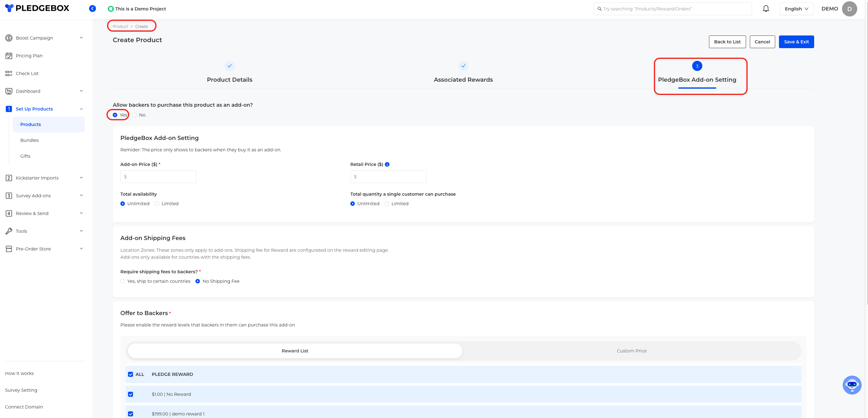Click the step 3 circle icon

[697, 66]
